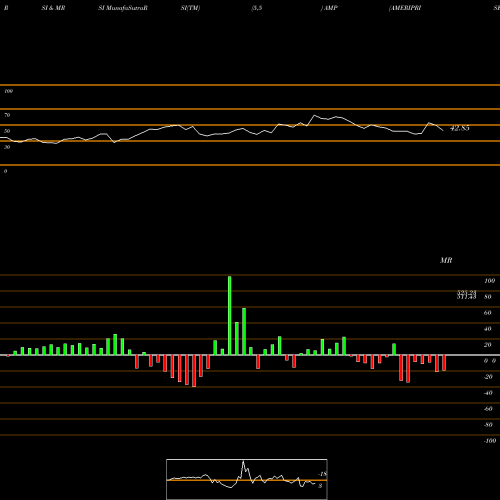Click the 60 label on the MR axis
Viewport: 500px width, 500px height.
(x=488, y=313)
